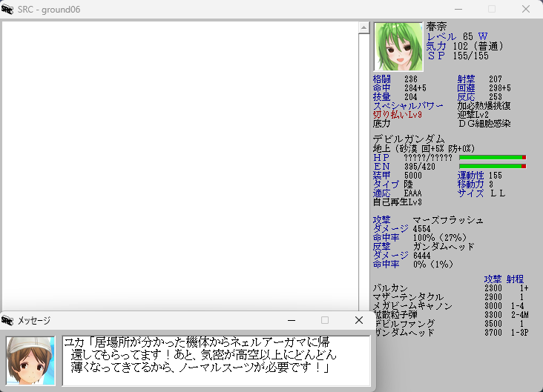Select the マザーテンタクル weapon row
This screenshot has width=543, height=392.
[x=451, y=297]
